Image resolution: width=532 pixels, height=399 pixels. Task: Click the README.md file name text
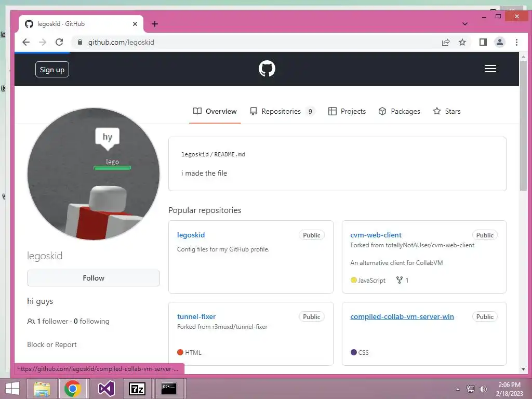pos(229,154)
